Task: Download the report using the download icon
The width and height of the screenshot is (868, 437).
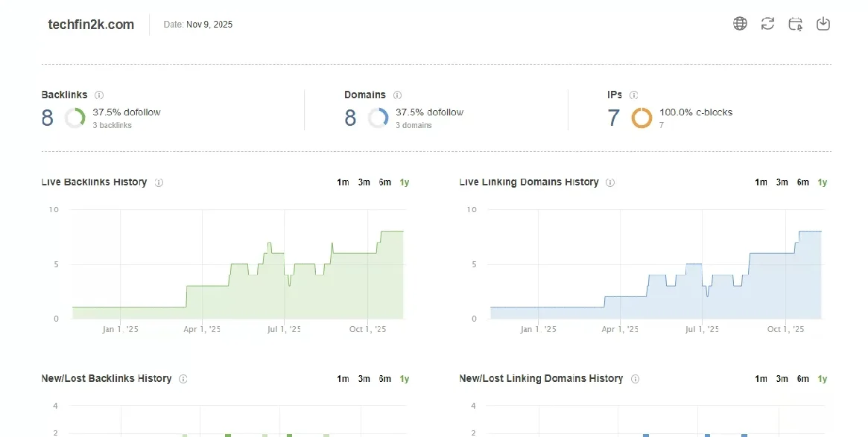Action: 823,23
